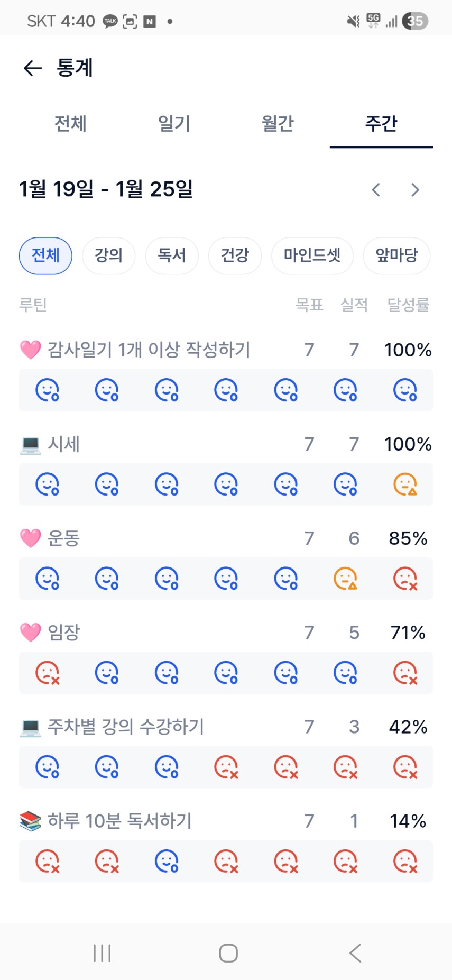Tap the only blue success face in 독서하기 row
The image size is (452, 980).
pyautogui.click(x=167, y=862)
